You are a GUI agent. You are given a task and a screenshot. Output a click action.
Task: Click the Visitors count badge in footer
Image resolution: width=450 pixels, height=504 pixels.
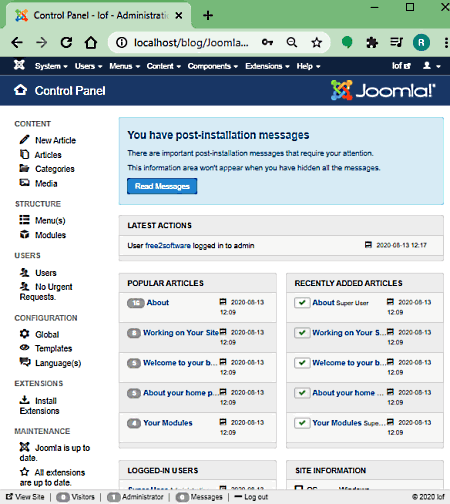pos(63,497)
